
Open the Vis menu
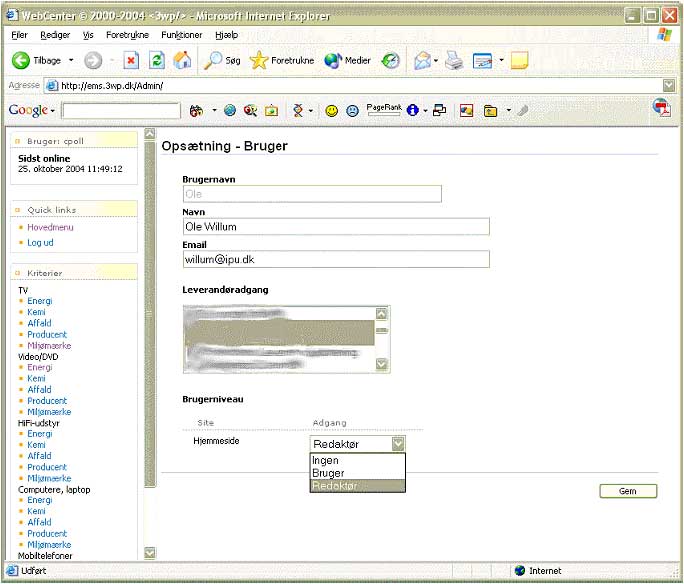click(x=88, y=35)
